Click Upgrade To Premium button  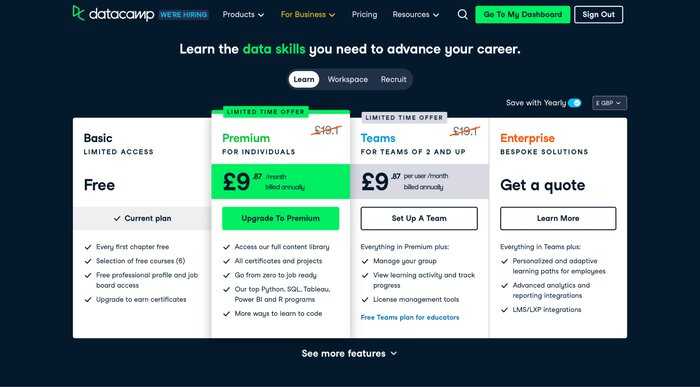[x=280, y=218]
